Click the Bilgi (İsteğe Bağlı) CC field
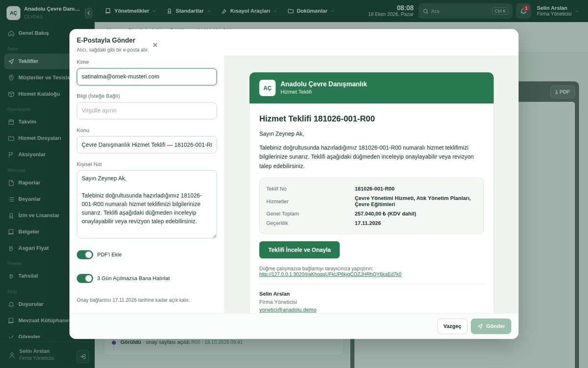Viewport: 588px width, 368px height. point(147,110)
